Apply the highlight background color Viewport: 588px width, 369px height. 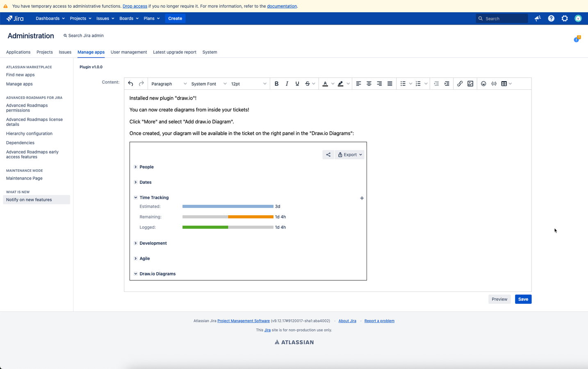(x=340, y=84)
